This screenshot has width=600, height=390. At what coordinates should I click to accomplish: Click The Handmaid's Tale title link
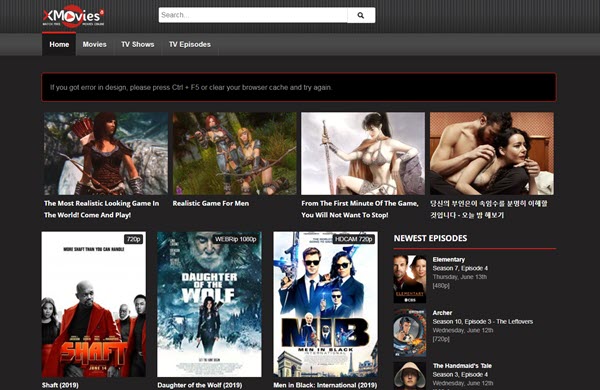462,366
